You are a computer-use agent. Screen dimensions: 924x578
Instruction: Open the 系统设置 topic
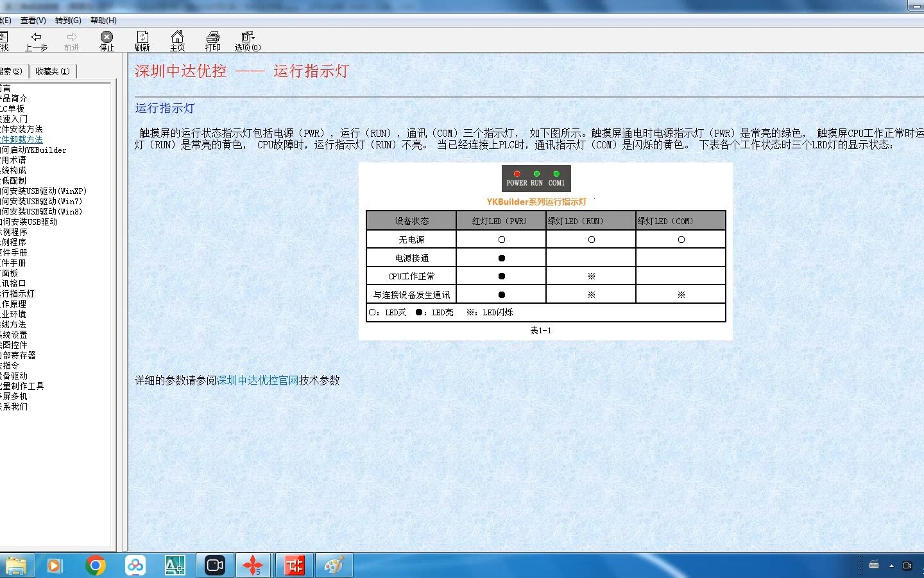[x=13, y=335]
